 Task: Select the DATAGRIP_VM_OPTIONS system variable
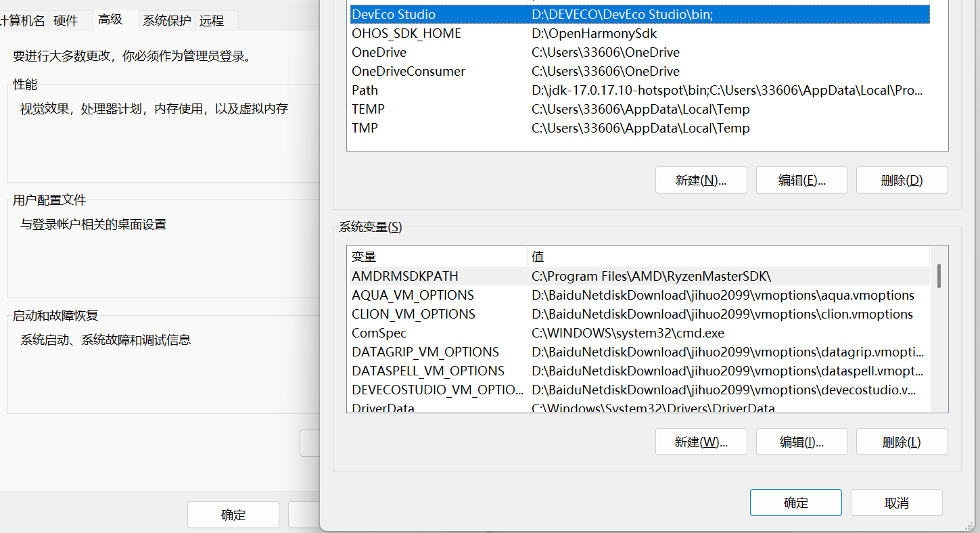point(638,352)
